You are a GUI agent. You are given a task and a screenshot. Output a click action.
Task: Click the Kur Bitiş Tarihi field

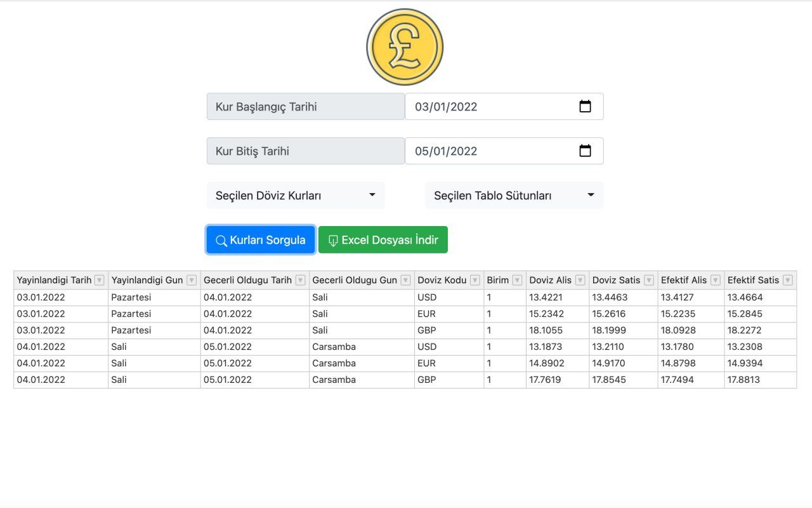click(x=305, y=150)
